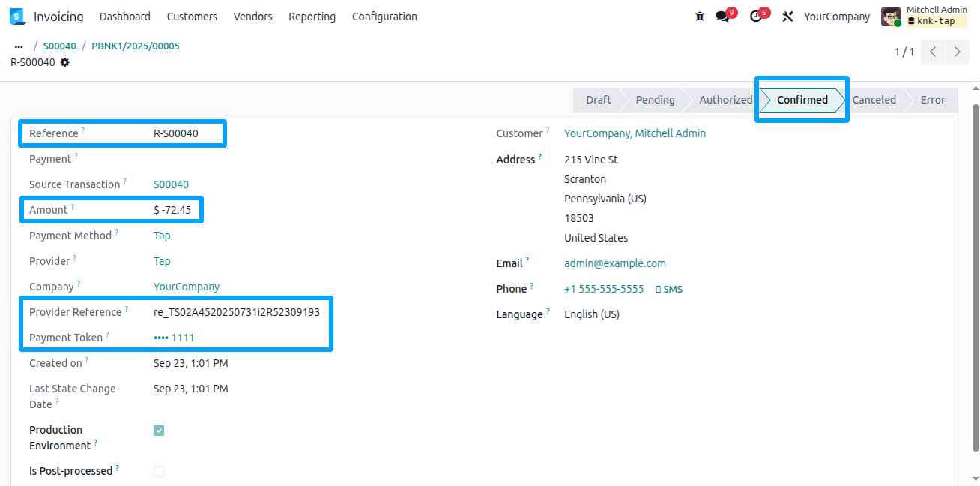This screenshot has height=486, width=980.
Task: Click the next record chevron arrow
Action: point(957,52)
